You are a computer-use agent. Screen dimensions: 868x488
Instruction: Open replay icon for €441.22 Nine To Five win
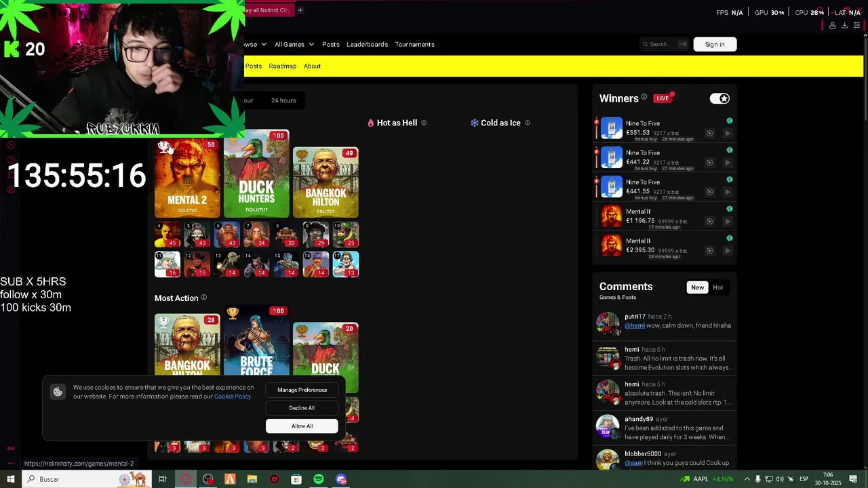[710, 162]
